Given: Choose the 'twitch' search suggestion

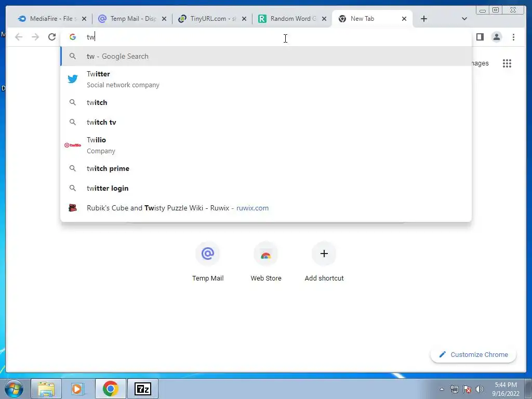Looking at the screenshot, I should pyautogui.click(x=266, y=102).
